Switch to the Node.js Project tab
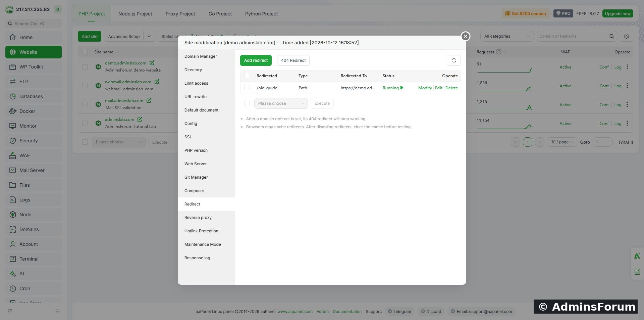 (x=135, y=14)
